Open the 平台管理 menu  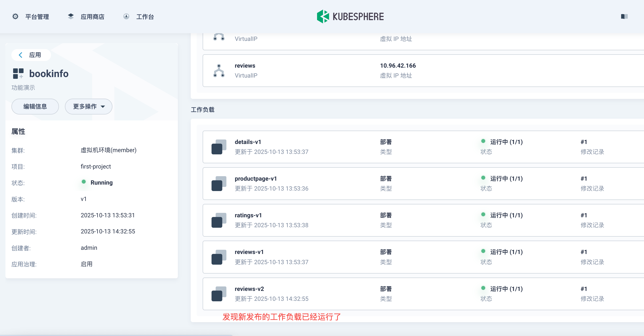[37, 17]
